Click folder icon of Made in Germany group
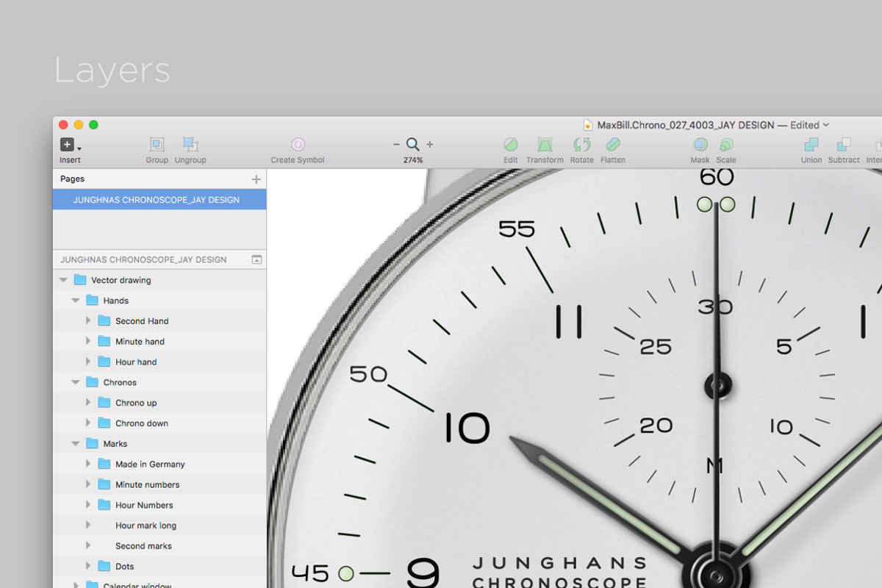Image resolution: width=882 pixels, height=588 pixels. [x=104, y=465]
